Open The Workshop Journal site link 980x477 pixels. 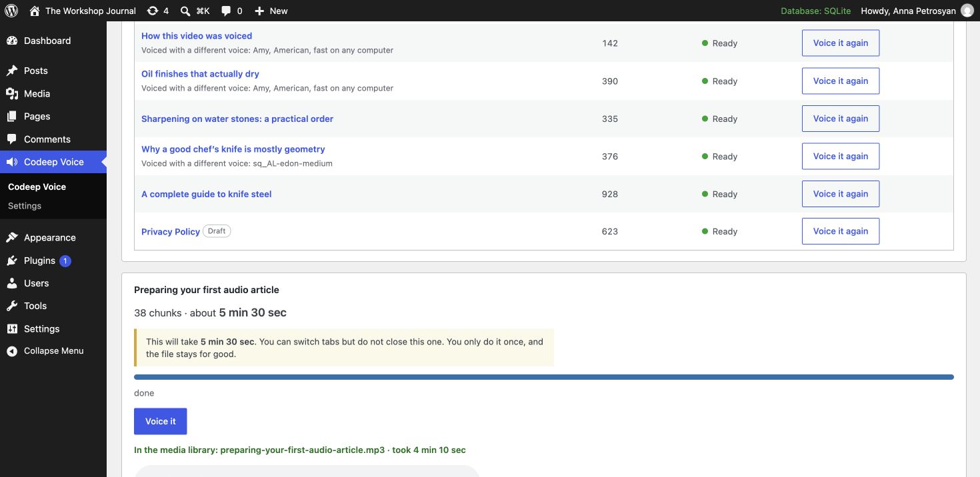91,11
